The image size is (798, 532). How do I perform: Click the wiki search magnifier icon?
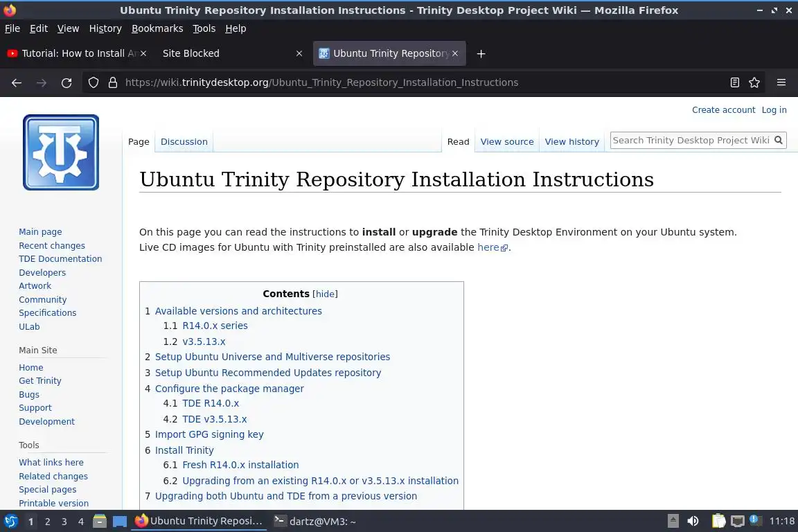(778, 140)
